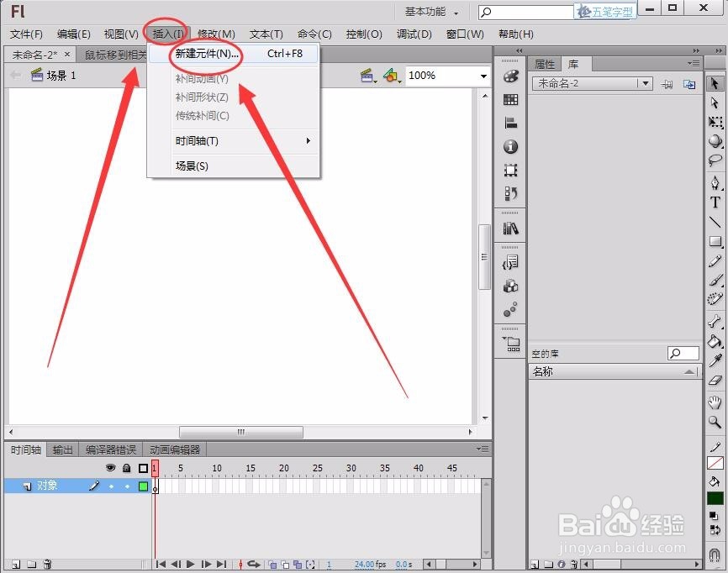Image resolution: width=728 pixels, height=573 pixels.
Task: Select the Rectangle tool
Action: pyautogui.click(x=715, y=241)
